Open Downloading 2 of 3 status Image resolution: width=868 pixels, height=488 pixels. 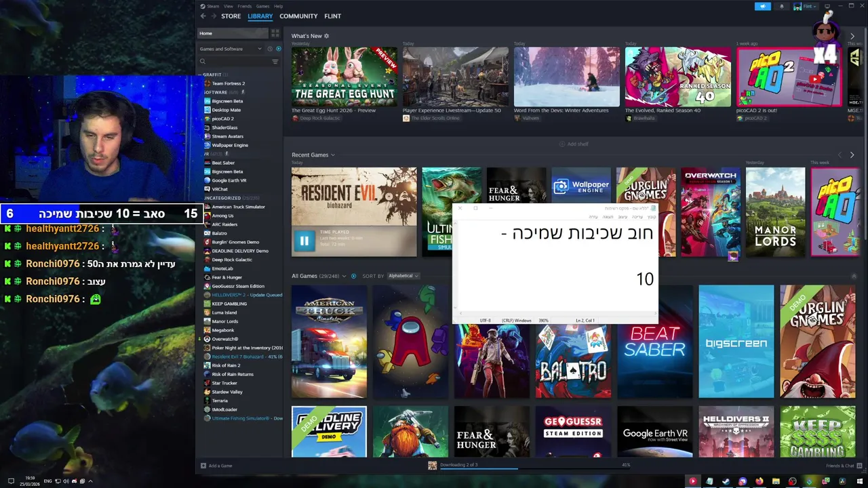click(458, 465)
